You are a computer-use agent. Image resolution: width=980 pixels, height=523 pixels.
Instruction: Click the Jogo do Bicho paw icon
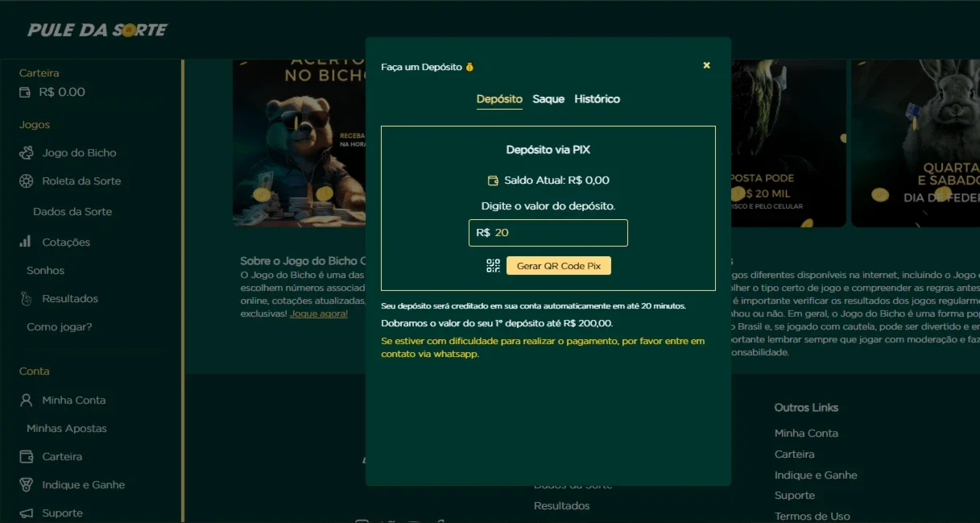pos(27,152)
